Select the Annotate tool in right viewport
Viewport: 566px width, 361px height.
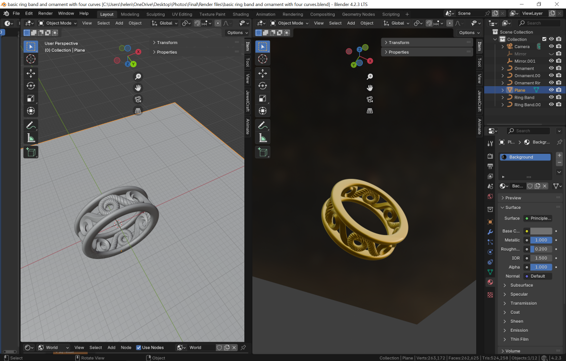click(262, 125)
